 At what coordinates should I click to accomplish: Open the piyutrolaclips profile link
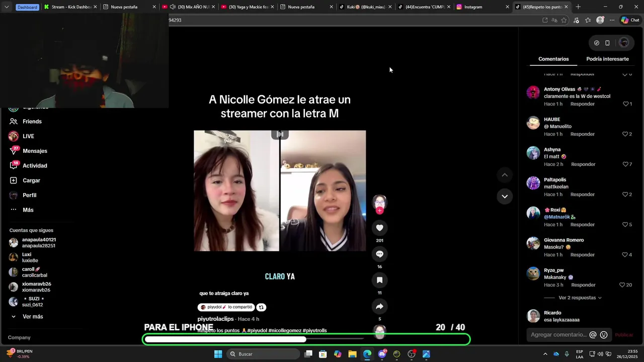tap(215, 319)
